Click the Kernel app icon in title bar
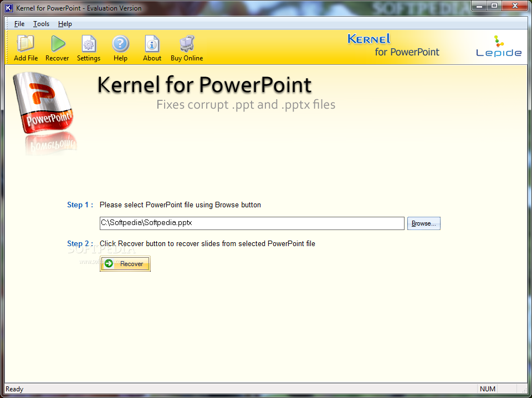The image size is (532, 398). click(9, 8)
